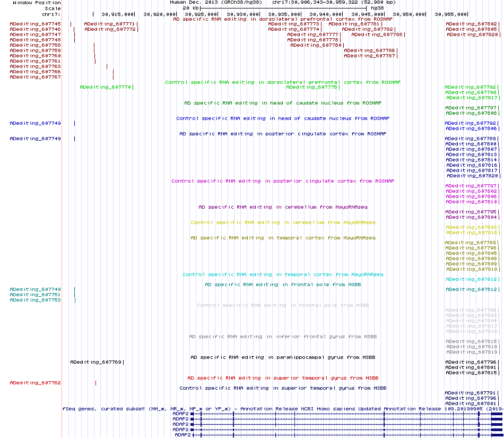The image size is (504, 438).
Task: Click the ADediting_607745 label
Action: click(36, 24)
